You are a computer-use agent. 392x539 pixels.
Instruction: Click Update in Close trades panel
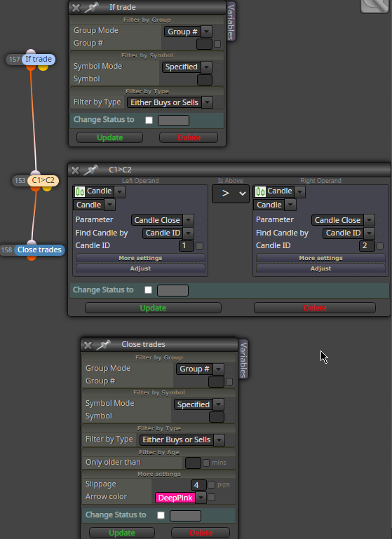(122, 533)
